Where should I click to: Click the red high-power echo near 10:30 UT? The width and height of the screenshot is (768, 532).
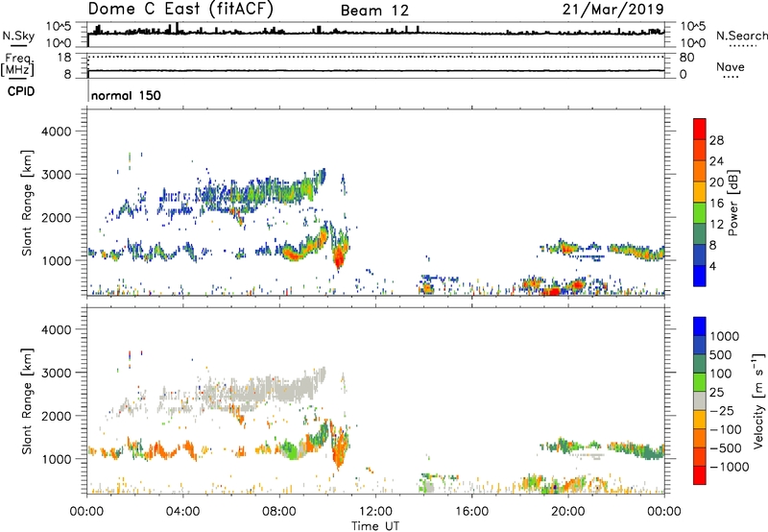[339, 256]
